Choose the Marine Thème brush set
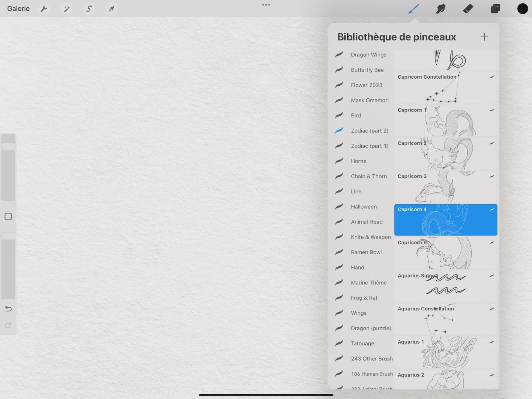This screenshot has width=532, height=399. (x=368, y=283)
